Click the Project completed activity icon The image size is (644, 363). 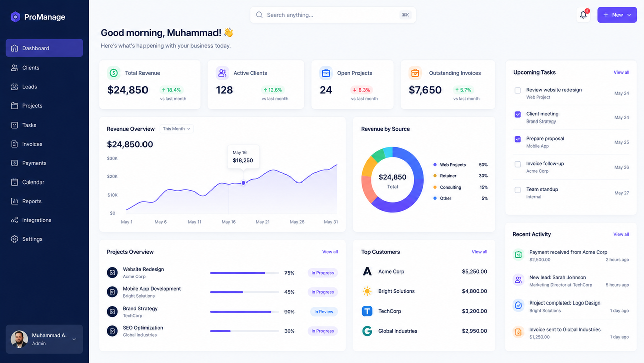coord(518,306)
